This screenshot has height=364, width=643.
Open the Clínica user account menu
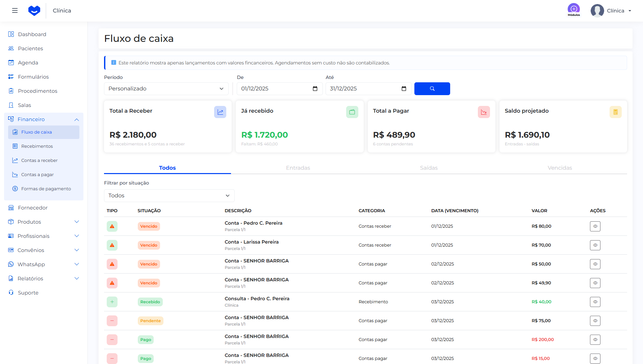[611, 11]
